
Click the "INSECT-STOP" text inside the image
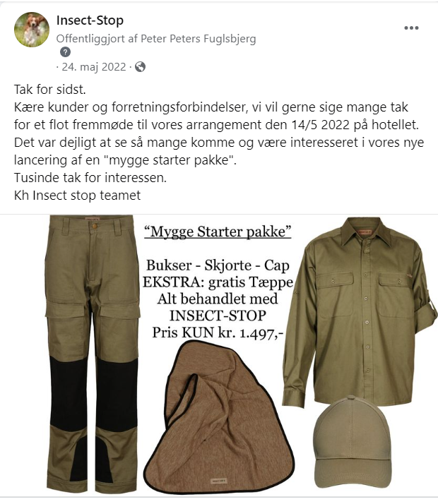[x=218, y=316]
